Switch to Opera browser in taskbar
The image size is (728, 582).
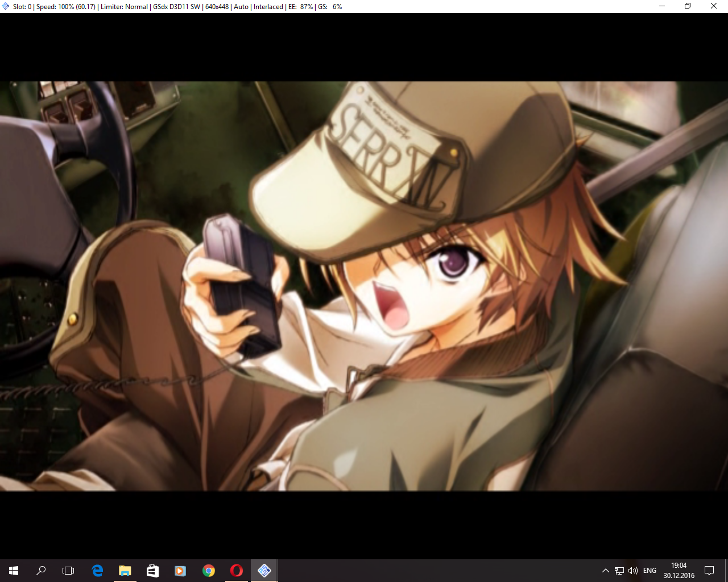tap(237, 571)
